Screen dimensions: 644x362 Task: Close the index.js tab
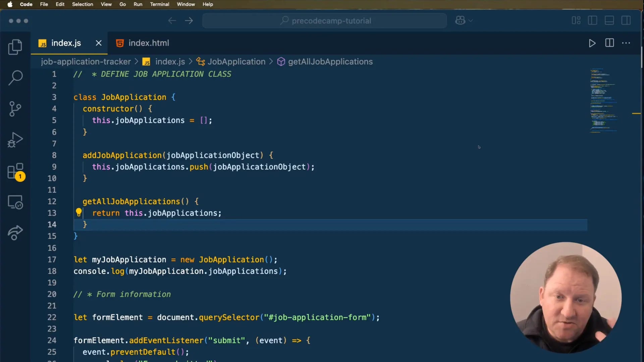99,43
